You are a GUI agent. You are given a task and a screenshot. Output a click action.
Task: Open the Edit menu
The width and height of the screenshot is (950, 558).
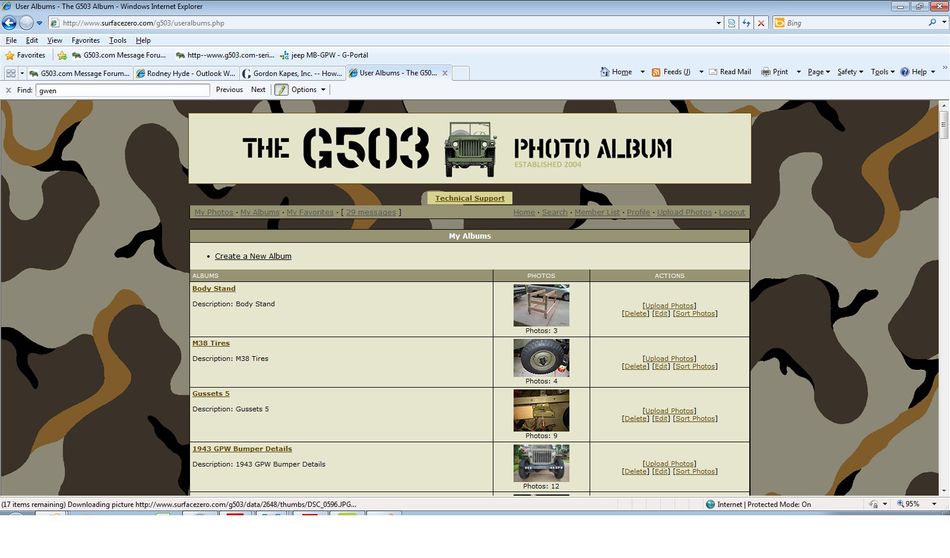(x=32, y=40)
